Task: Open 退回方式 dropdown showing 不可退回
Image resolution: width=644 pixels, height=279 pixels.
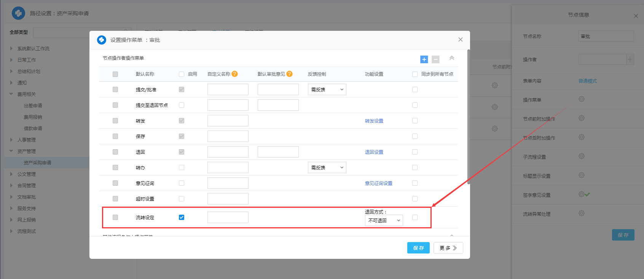Action: click(384, 220)
